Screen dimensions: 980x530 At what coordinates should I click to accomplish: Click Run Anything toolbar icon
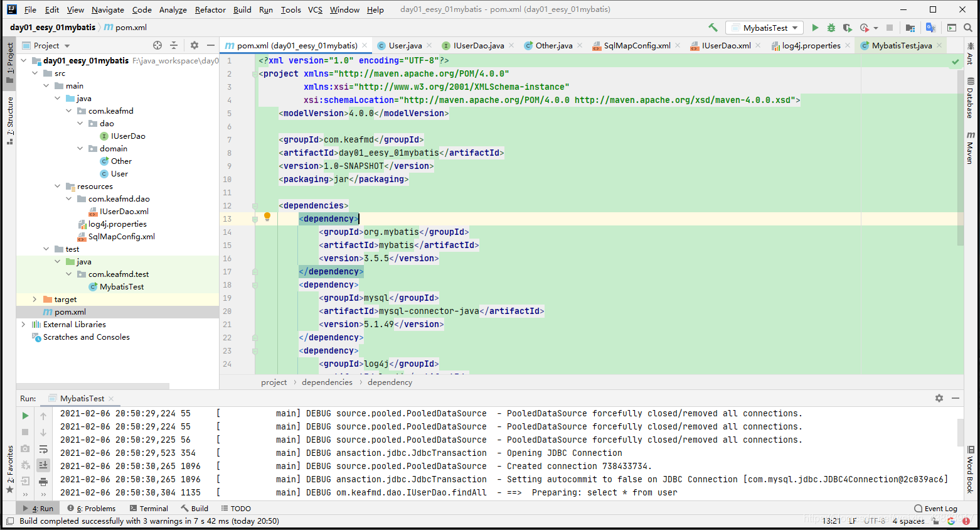[952, 28]
